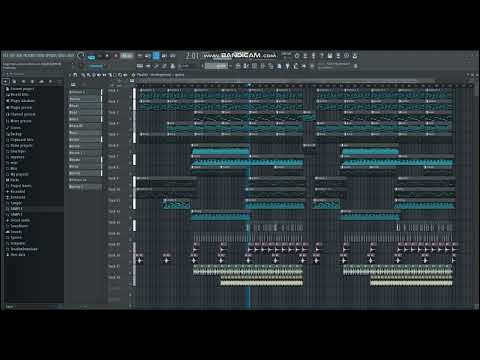This screenshot has width=480, height=360.
Task: Open the OPTIONS menu
Action: [51, 55]
